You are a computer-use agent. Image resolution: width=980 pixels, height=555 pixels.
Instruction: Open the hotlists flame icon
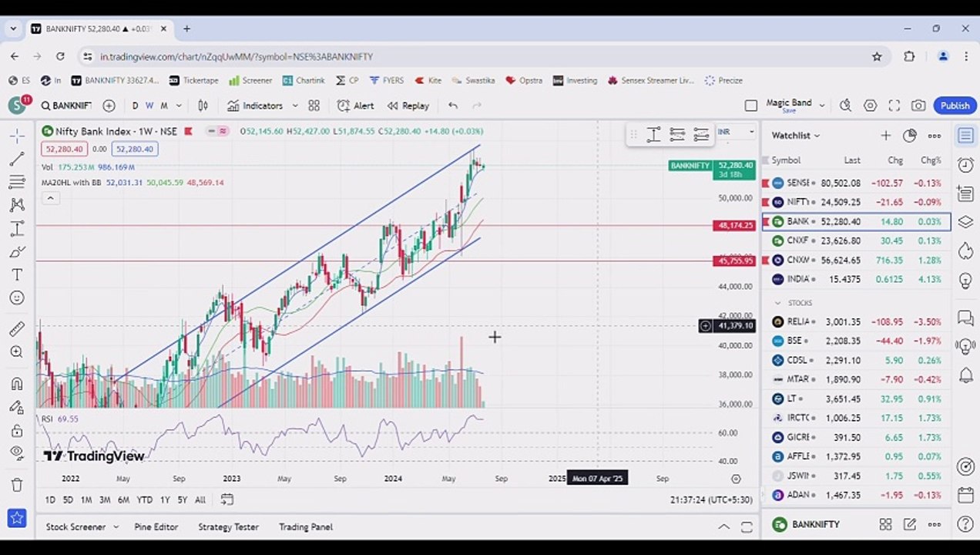coord(965,251)
